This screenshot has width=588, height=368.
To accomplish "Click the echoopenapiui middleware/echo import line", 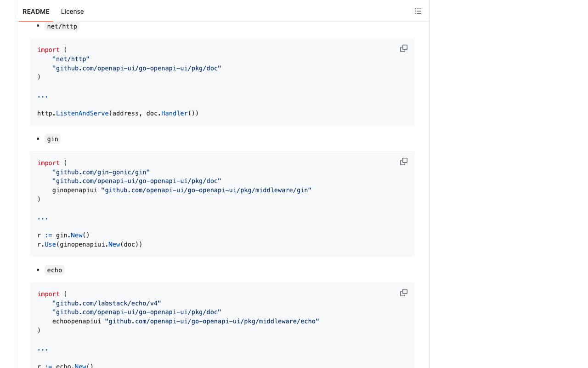I will (x=186, y=321).
